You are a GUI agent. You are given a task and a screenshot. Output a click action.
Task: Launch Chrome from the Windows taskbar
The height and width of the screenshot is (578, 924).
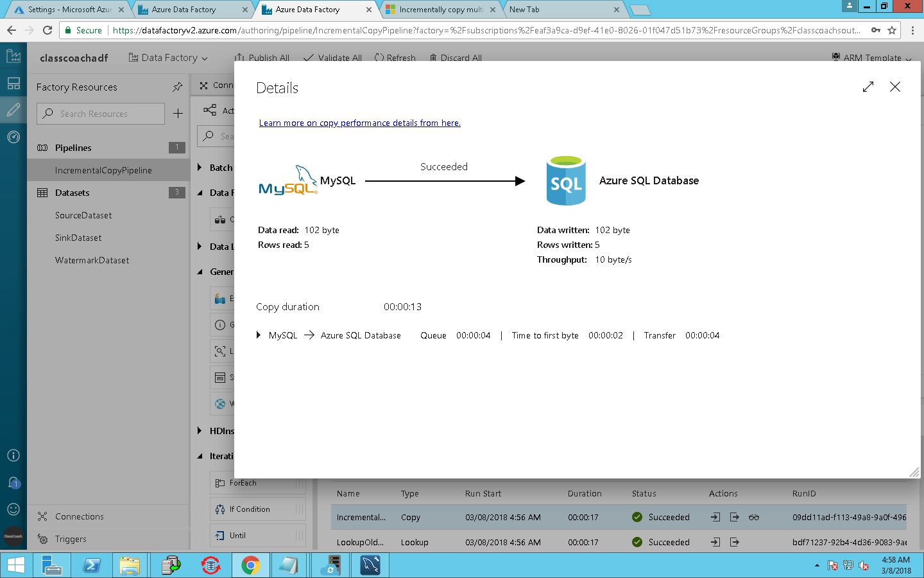pos(250,565)
